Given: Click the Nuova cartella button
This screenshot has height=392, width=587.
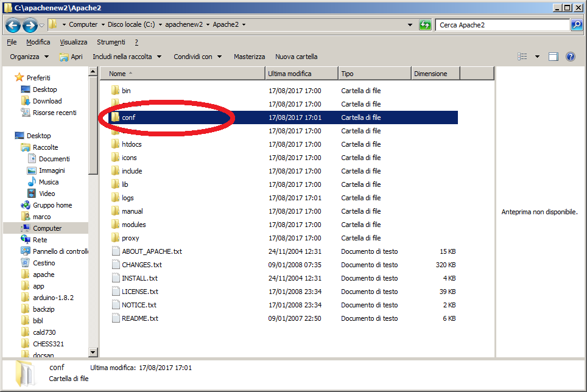Looking at the screenshot, I should [296, 57].
